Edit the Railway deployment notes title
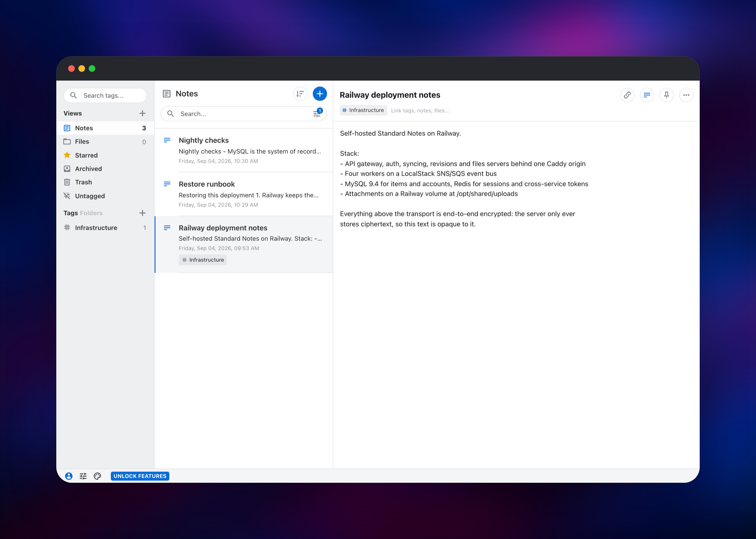756x539 pixels. pos(390,95)
